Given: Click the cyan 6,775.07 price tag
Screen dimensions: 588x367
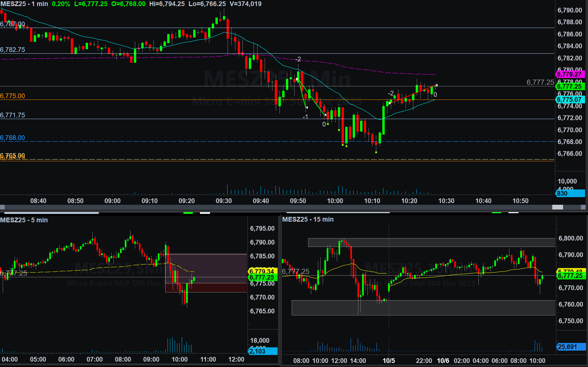Looking at the screenshot, I should pyautogui.click(x=569, y=100).
